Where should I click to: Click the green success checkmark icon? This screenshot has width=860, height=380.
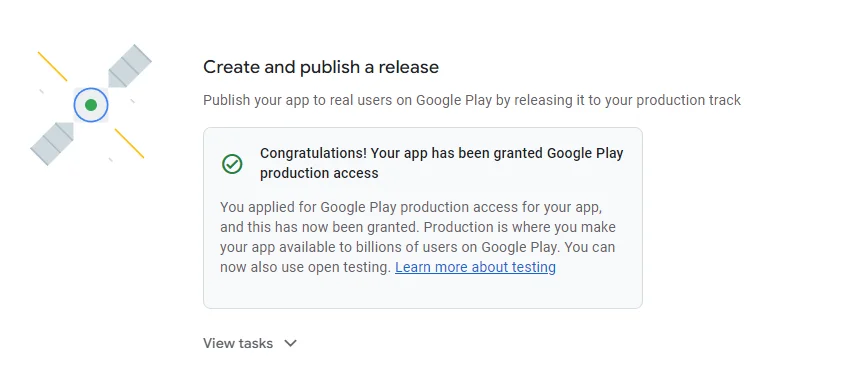point(232,163)
